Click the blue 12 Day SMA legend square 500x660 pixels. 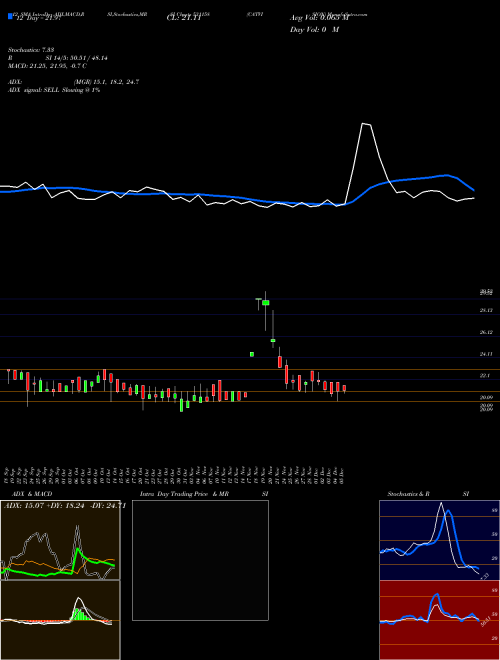click(10, 16)
